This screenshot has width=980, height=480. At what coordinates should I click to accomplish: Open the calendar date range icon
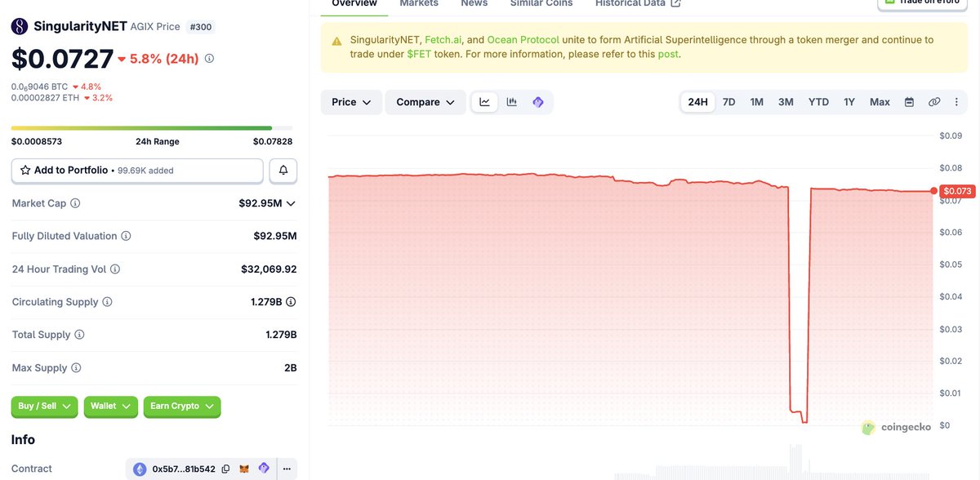909,102
